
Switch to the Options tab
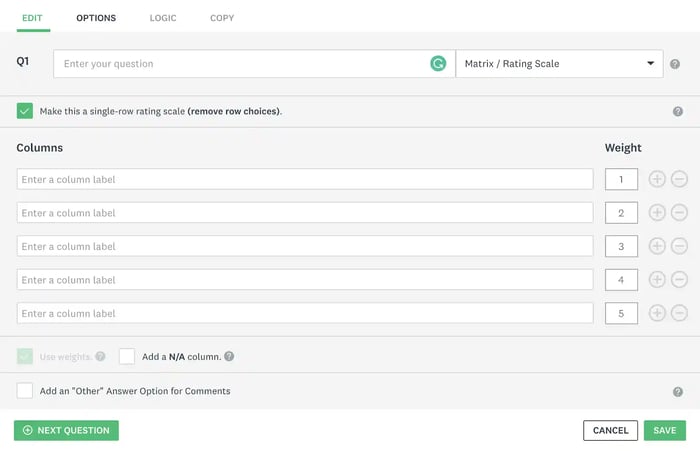tap(96, 18)
